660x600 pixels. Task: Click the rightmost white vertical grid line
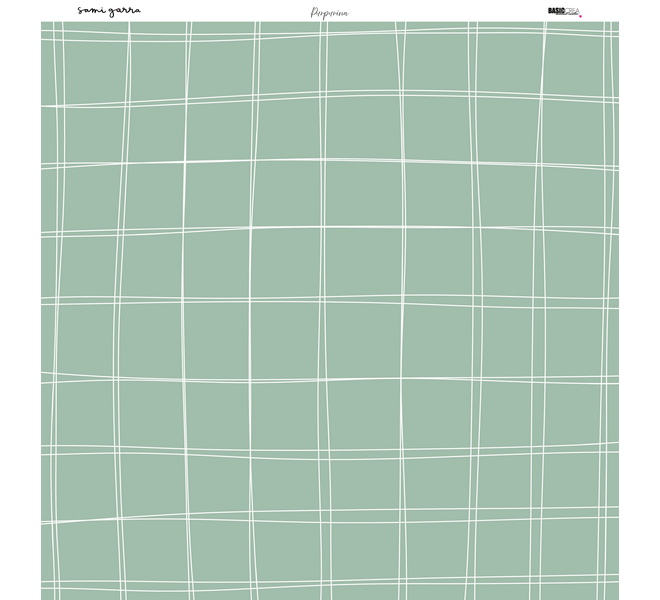pos(605,300)
